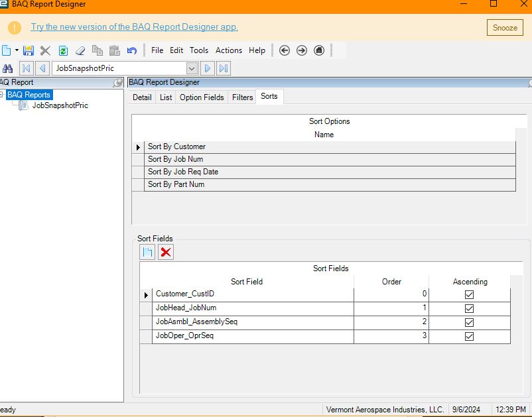Switch to the List tab
Screen dimensions: 532x417
166,97
